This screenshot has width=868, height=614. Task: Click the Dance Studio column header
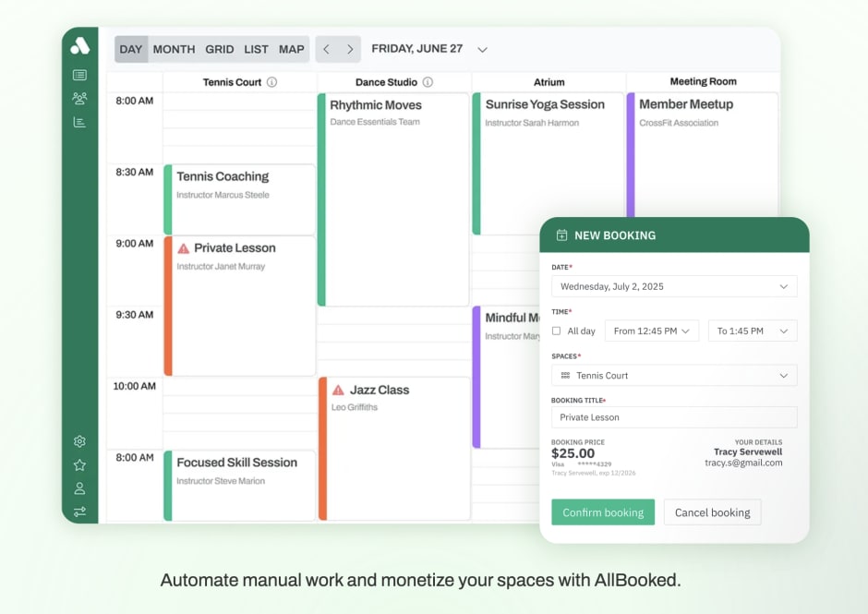tap(393, 82)
